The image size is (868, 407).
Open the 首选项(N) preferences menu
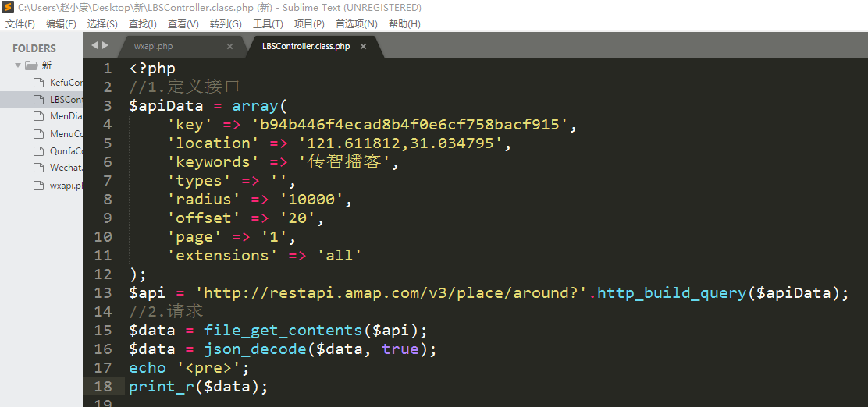(x=356, y=24)
